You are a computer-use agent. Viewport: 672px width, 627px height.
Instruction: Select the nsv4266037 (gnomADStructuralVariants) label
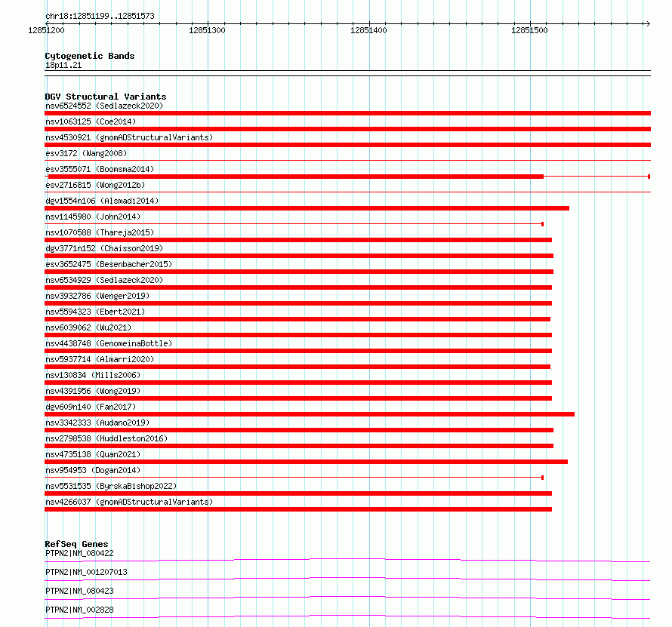(129, 502)
